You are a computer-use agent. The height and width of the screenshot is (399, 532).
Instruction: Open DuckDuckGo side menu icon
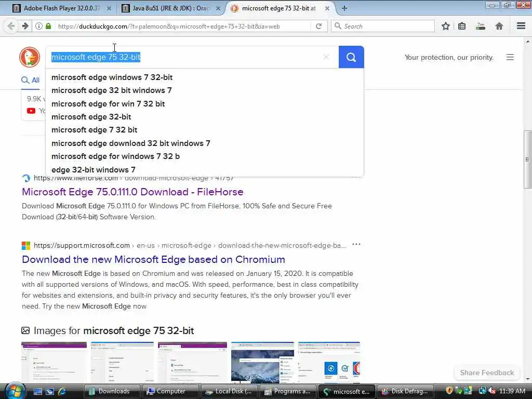pos(510,57)
